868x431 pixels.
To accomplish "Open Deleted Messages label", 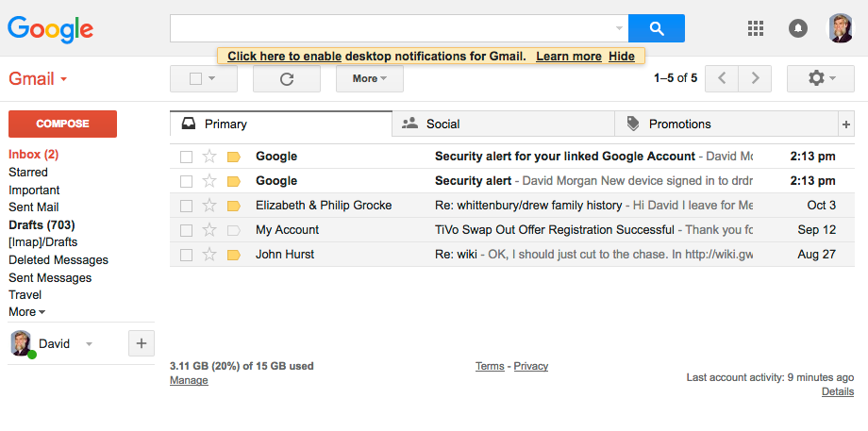I will click(58, 260).
